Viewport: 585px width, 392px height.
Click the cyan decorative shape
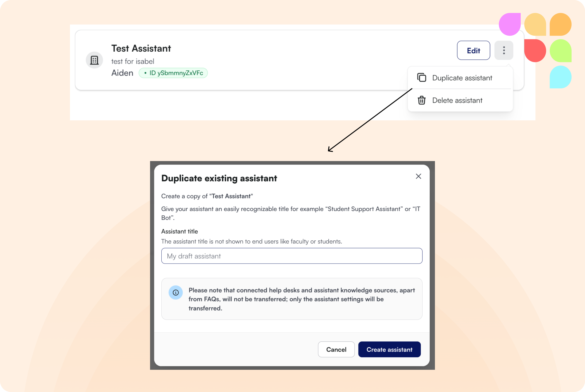point(560,77)
